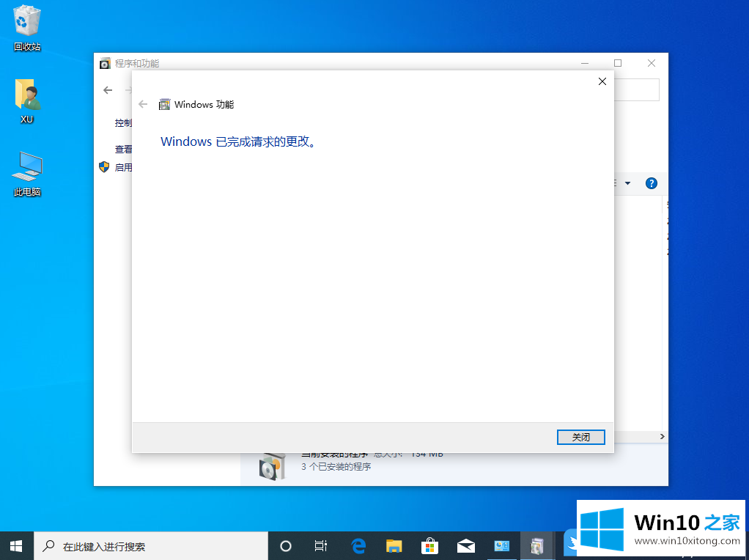Select the 回收站 desktop icon
The image size is (749, 560).
[26, 29]
